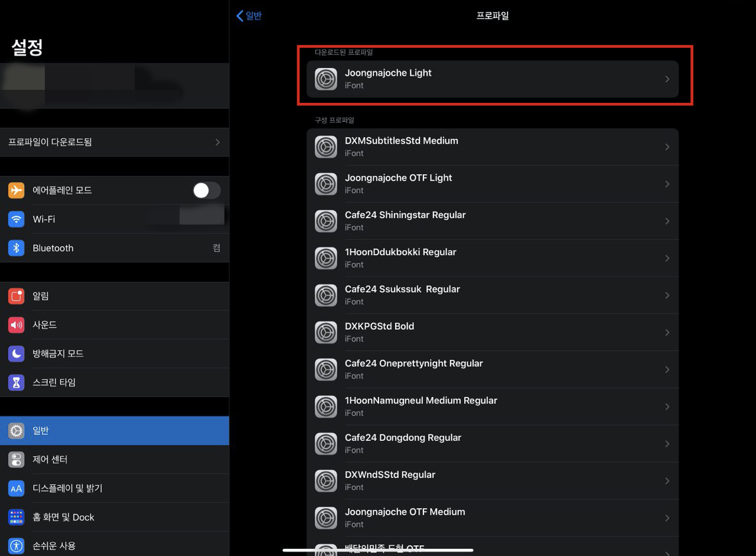Open 손쉬운 사용 settings
The width and height of the screenshot is (756, 556).
(115, 545)
